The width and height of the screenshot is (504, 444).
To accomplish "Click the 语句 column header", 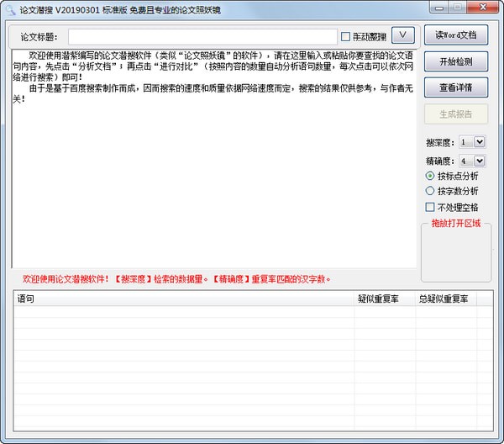I will pyautogui.click(x=183, y=299).
